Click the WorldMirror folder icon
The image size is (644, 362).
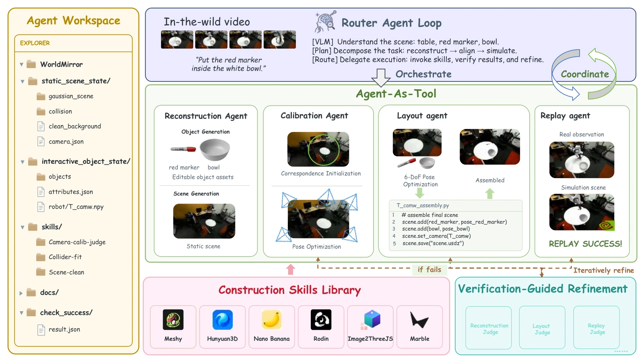click(x=31, y=64)
